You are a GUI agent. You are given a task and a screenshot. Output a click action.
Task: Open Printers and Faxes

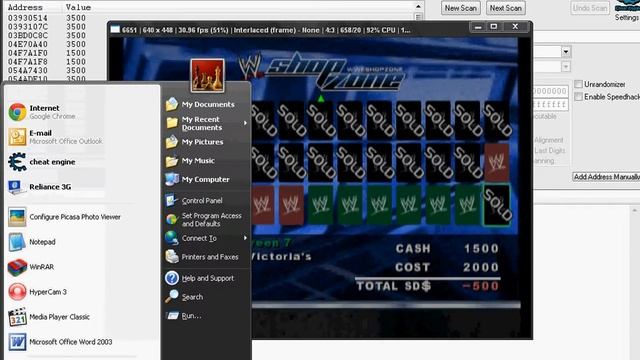[x=202, y=257]
